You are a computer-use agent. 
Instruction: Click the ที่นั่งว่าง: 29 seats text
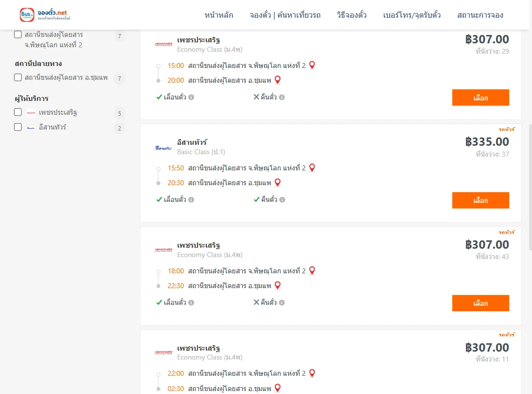click(492, 51)
